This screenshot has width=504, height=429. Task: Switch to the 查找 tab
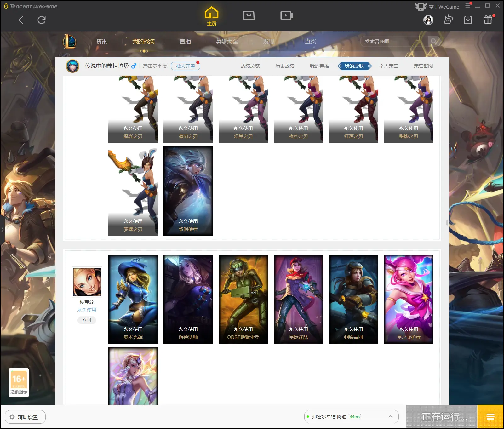pyautogui.click(x=310, y=42)
